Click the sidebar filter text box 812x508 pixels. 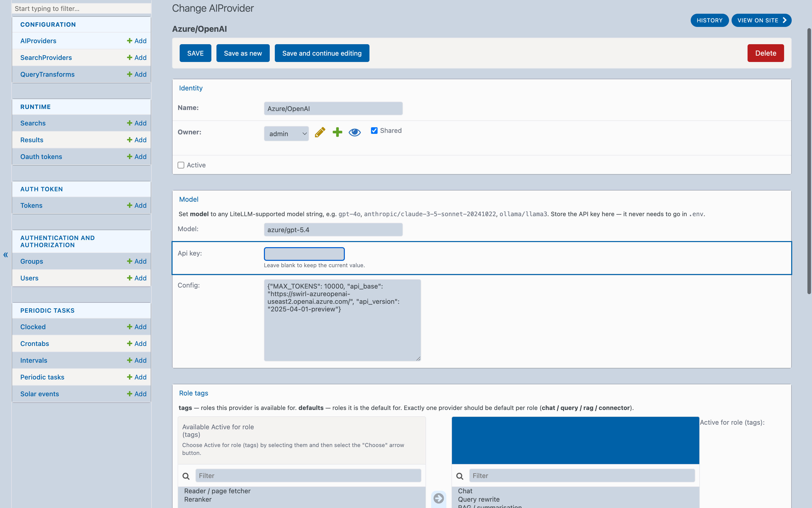(81, 8)
